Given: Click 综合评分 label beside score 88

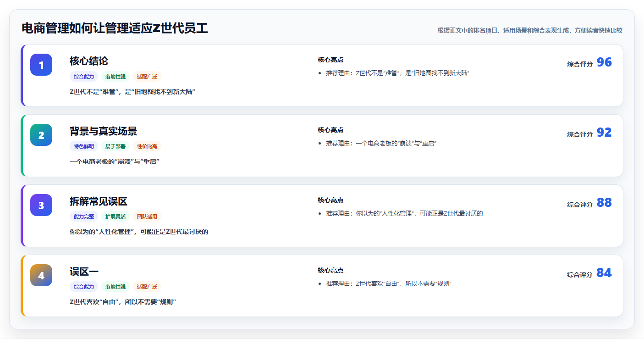Looking at the screenshot, I should [x=580, y=205].
